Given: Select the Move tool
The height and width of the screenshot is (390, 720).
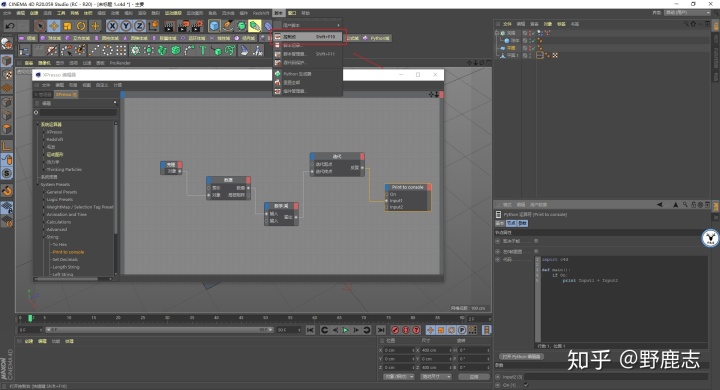Looking at the screenshot, I should pos(54,26).
